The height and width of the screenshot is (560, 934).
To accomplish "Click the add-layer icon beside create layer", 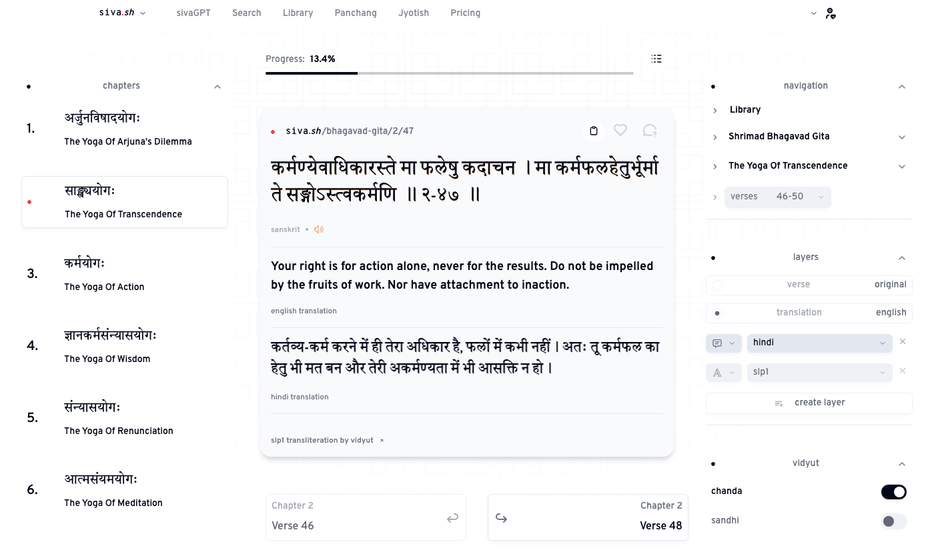I will [779, 403].
